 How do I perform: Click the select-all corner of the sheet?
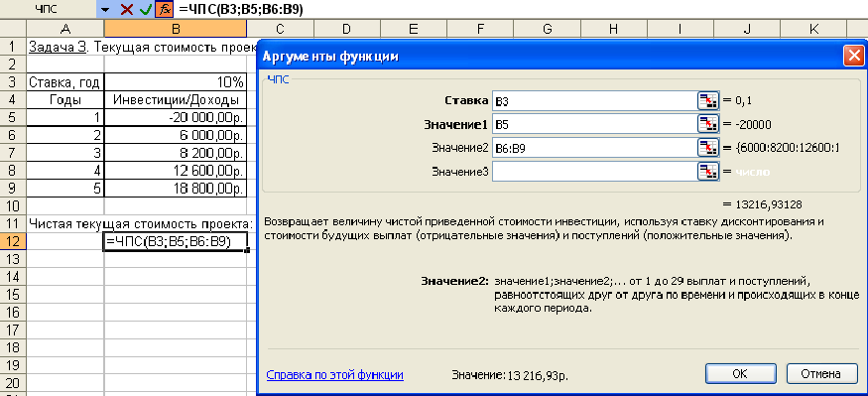pyautogui.click(x=13, y=30)
